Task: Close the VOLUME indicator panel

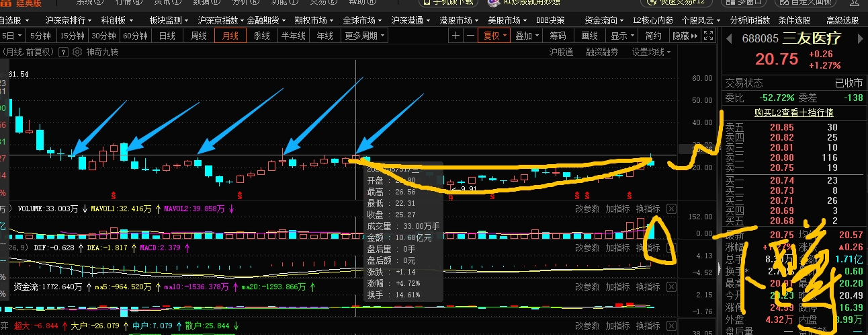Action: point(671,209)
